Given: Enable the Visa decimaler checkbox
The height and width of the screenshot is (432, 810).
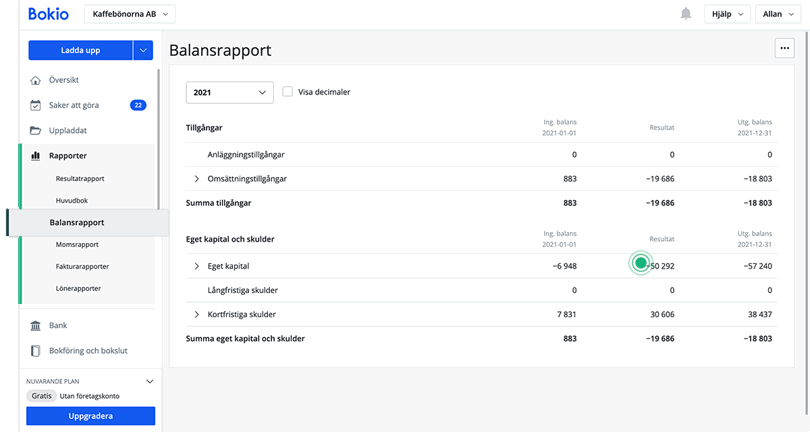Looking at the screenshot, I should tap(287, 92).
